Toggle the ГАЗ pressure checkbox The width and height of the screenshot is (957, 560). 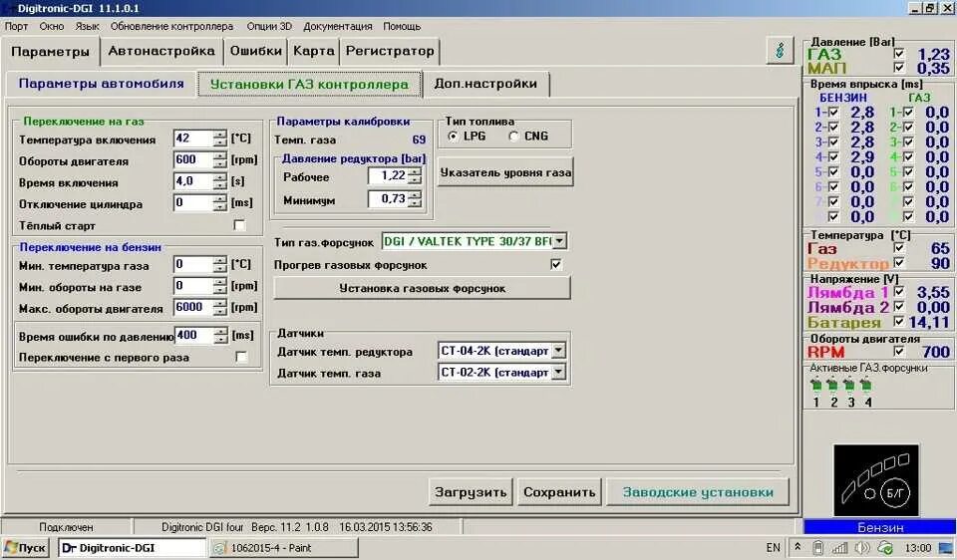click(898, 53)
